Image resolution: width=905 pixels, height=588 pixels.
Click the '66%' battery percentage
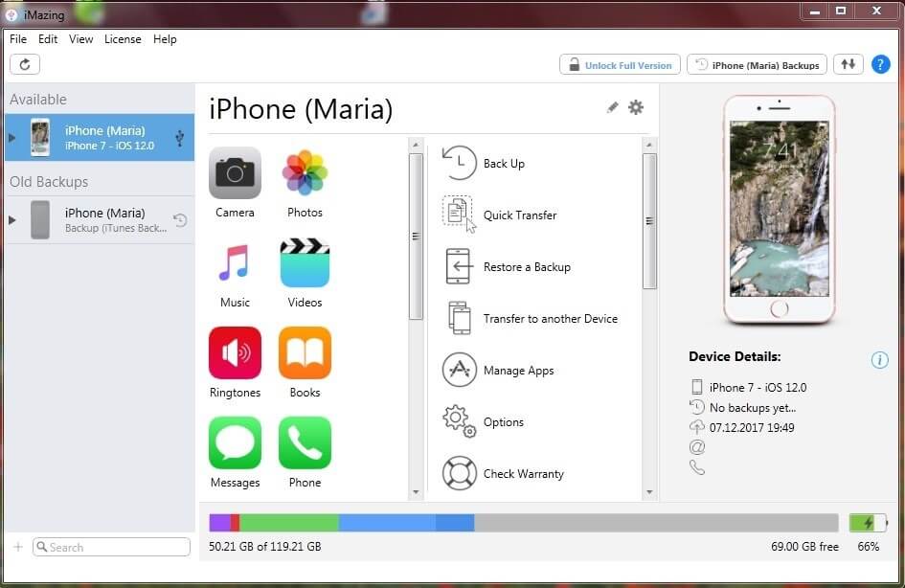[x=868, y=547]
